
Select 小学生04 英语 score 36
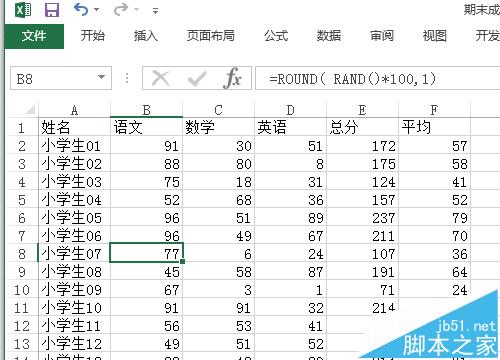[290, 200]
